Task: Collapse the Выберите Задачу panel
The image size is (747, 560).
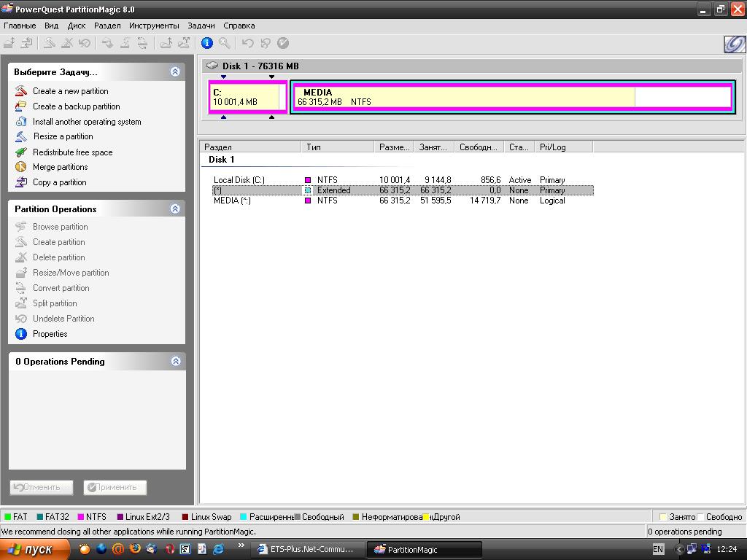Action: coord(175,72)
